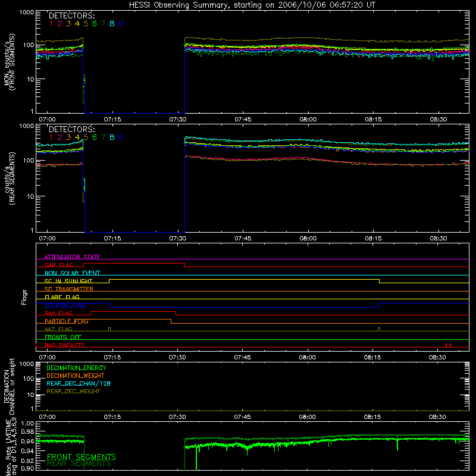This screenshot has width=476, height=476.
Task: Select the ECLIPSE_FLAG label
Action: pyautogui.click(x=65, y=305)
